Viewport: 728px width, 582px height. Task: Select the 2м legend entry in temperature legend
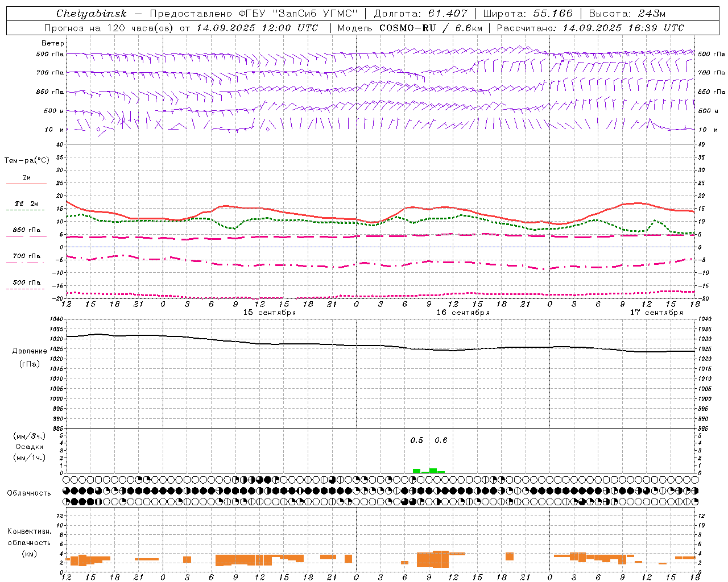click(x=27, y=178)
